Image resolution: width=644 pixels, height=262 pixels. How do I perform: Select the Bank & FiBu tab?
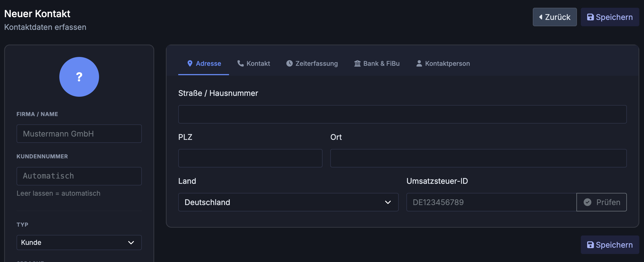click(x=377, y=63)
